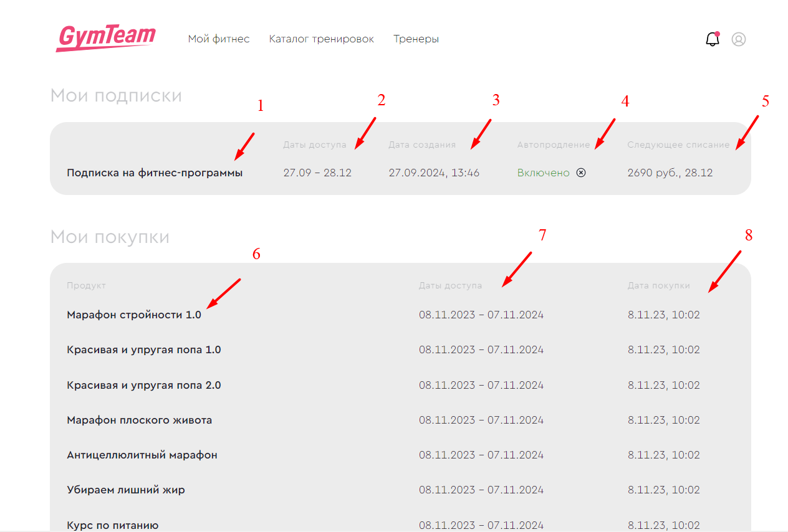Click the Мои покупки heading
This screenshot has height=532, width=788.
click(x=110, y=237)
